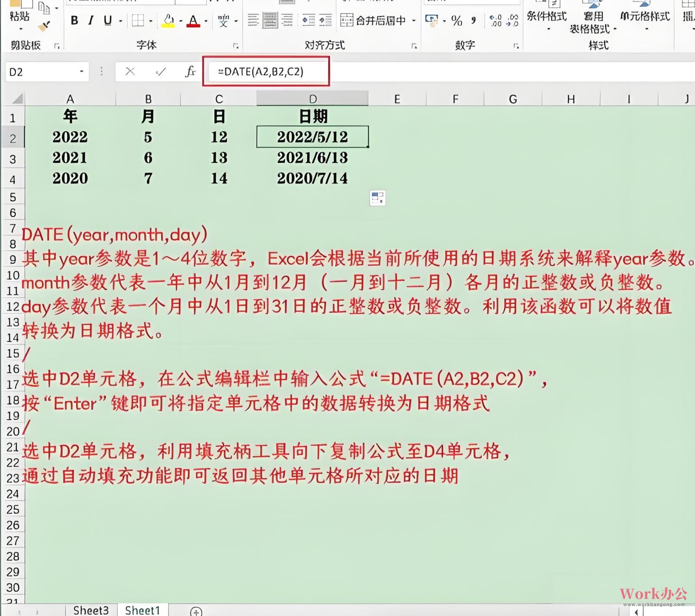
Task: Select column D header
Action: pyautogui.click(x=312, y=99)
